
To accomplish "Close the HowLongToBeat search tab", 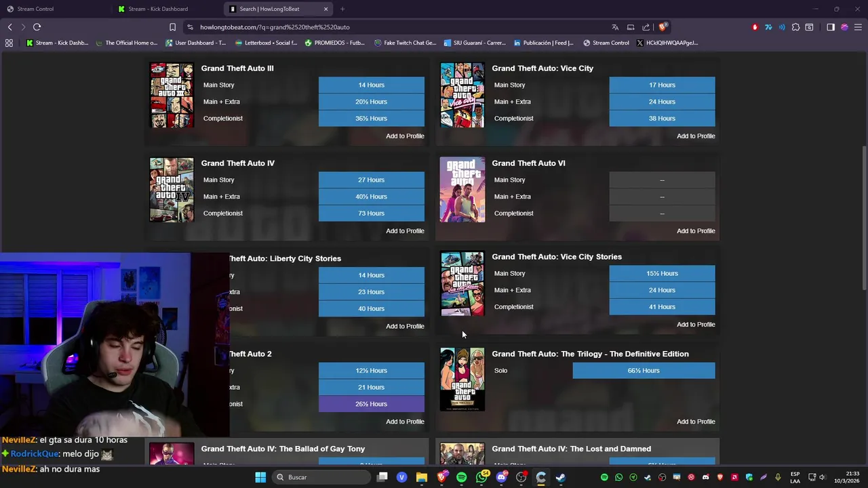I will (x=325, y=9).
